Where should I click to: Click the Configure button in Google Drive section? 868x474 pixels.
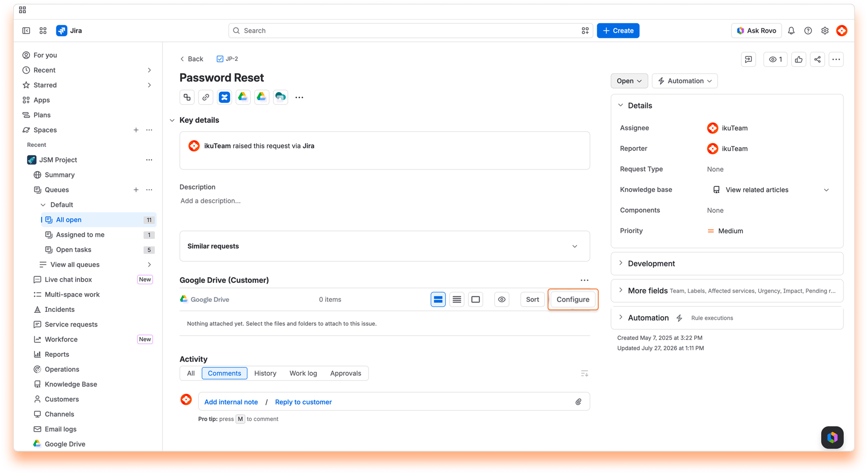coord(573,300)
